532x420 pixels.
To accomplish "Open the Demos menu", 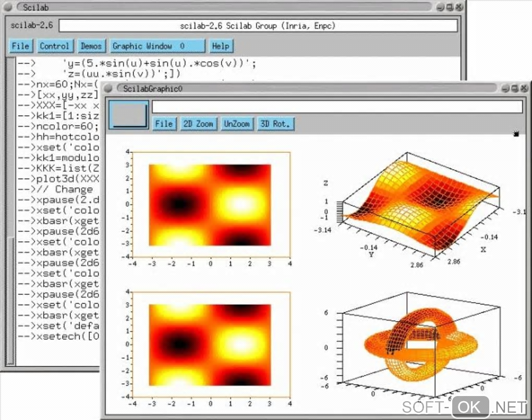I will (91, 46).
